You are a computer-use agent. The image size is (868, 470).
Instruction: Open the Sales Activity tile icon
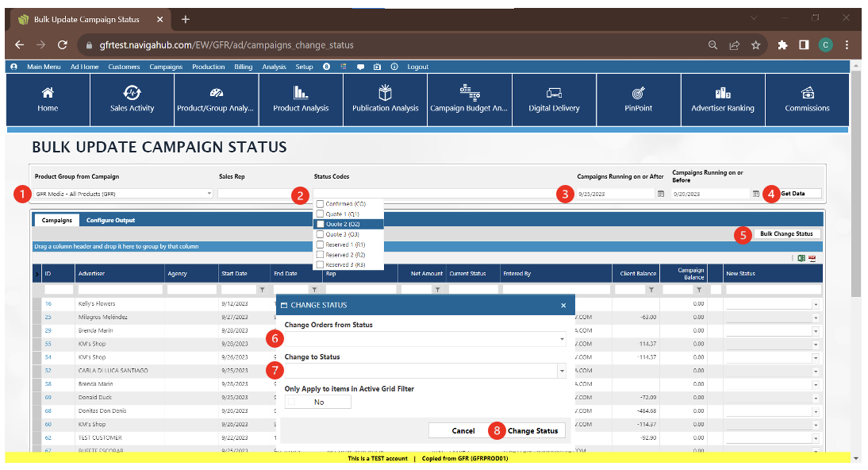[x=133, y=92]
